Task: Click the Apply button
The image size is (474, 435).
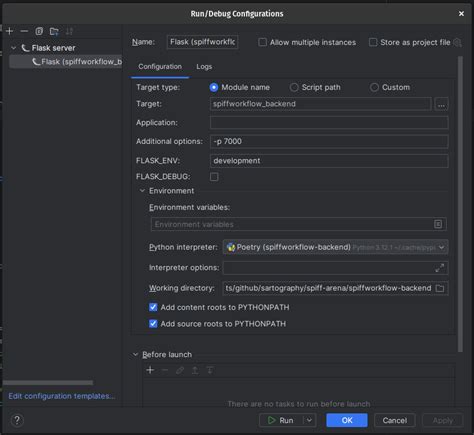Action: tap(443, 420)
